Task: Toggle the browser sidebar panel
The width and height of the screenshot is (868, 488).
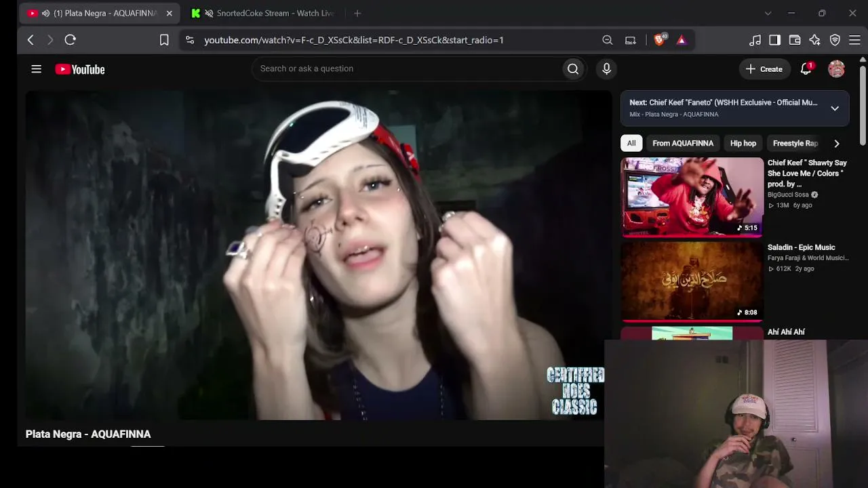Action: 774,40
